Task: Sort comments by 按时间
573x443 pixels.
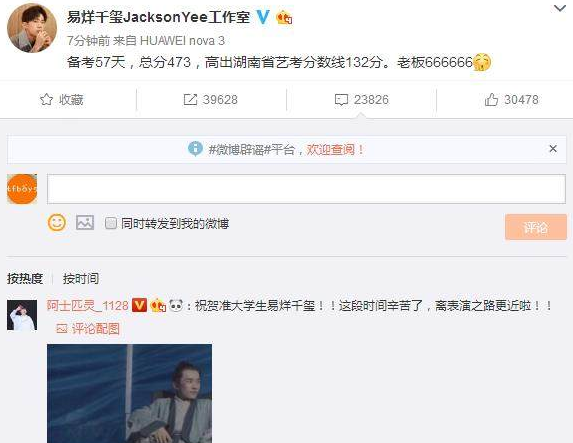Action: [x=81, y=279]
